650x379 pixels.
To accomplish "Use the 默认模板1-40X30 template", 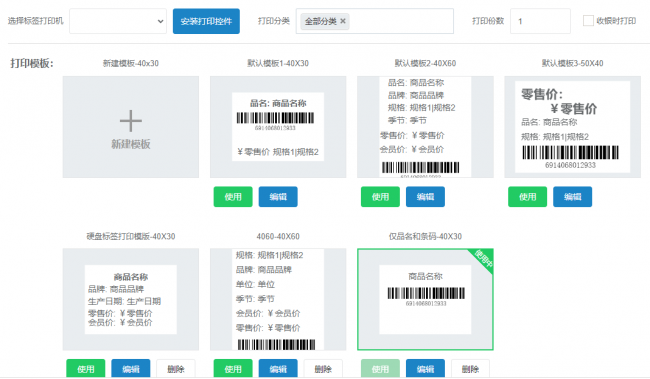I will coord(233,197).
